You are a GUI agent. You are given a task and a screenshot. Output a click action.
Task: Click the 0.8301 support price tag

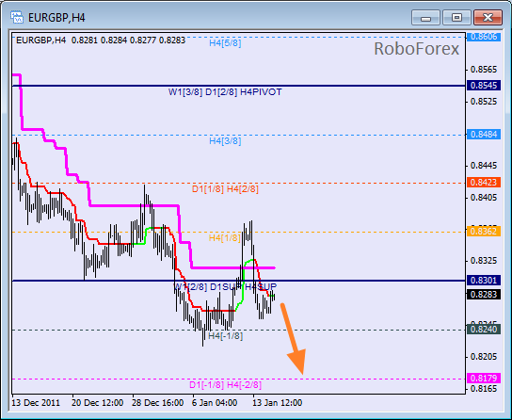tap(484, 281)
